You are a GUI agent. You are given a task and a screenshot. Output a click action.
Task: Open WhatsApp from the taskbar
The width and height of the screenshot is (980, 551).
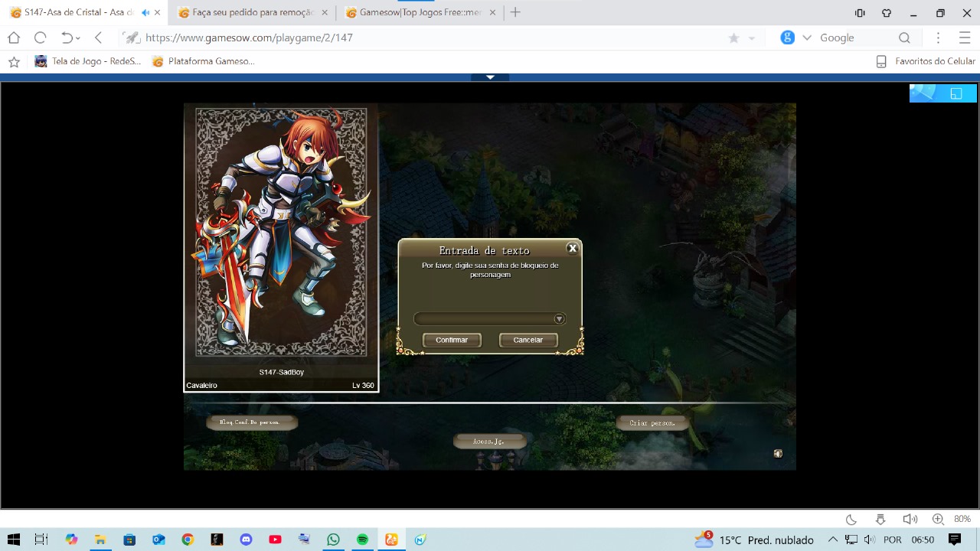[333, 540]
